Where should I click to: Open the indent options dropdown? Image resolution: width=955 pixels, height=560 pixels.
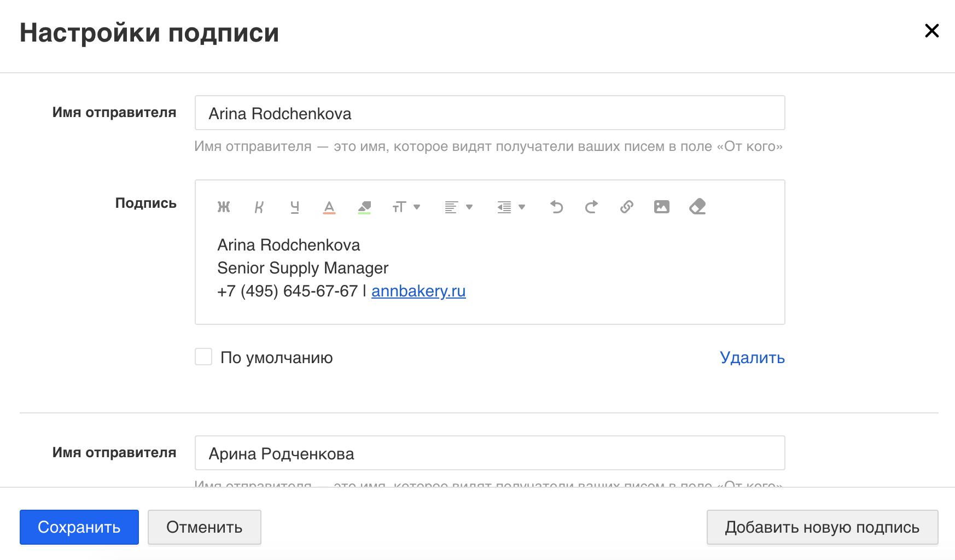(x=511, y=207)
